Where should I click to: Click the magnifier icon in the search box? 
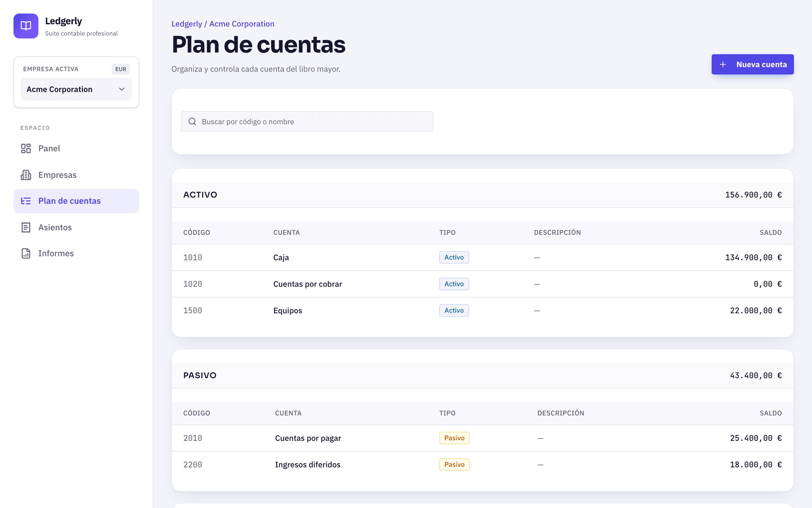pos(192,121)
